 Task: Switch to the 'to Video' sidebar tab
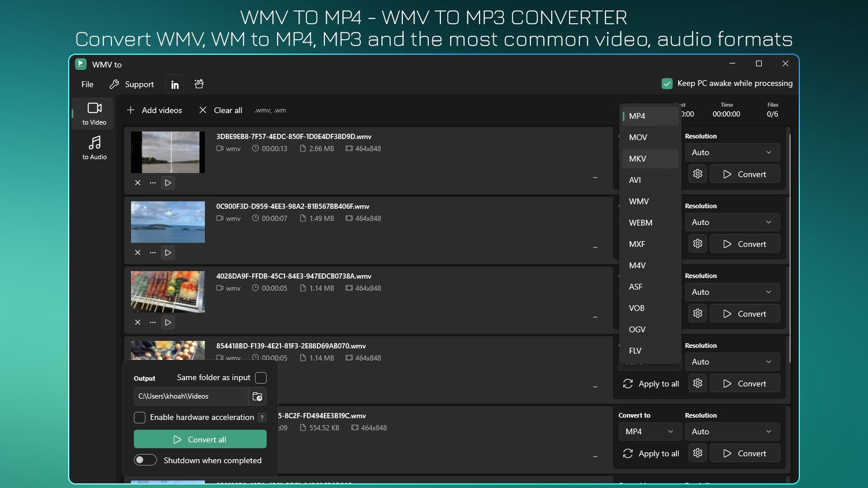[x=94, y=114]
